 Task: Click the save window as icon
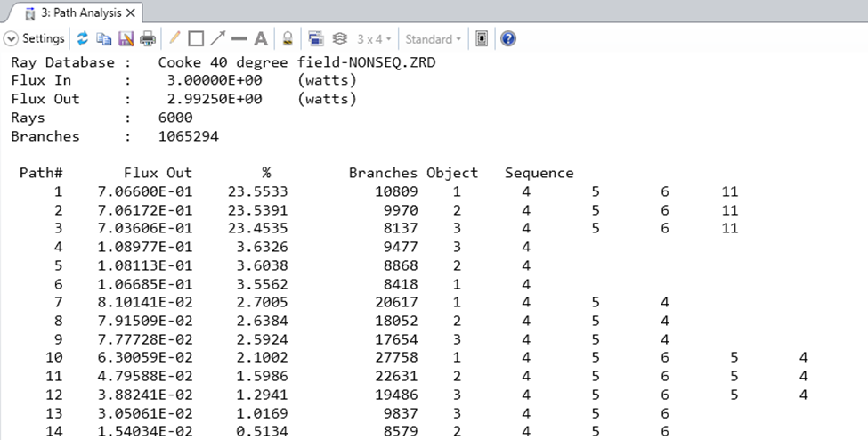click(x=126, y=39)
